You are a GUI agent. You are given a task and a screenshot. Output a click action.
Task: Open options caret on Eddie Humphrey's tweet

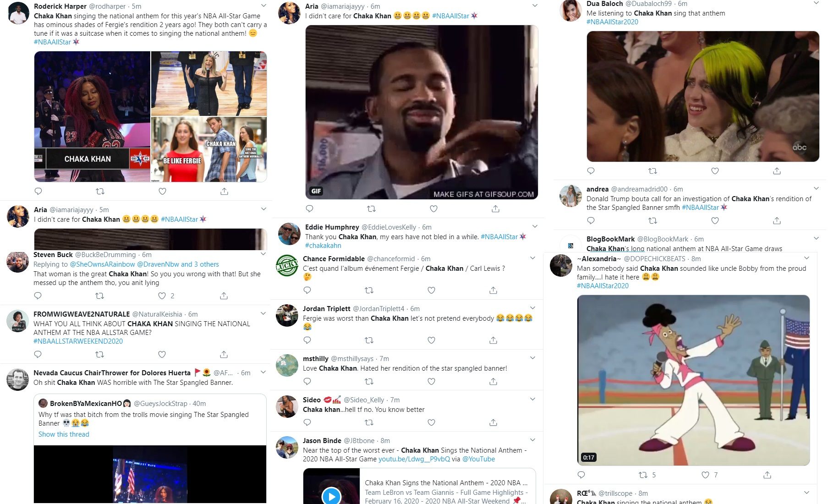(535, 226)
